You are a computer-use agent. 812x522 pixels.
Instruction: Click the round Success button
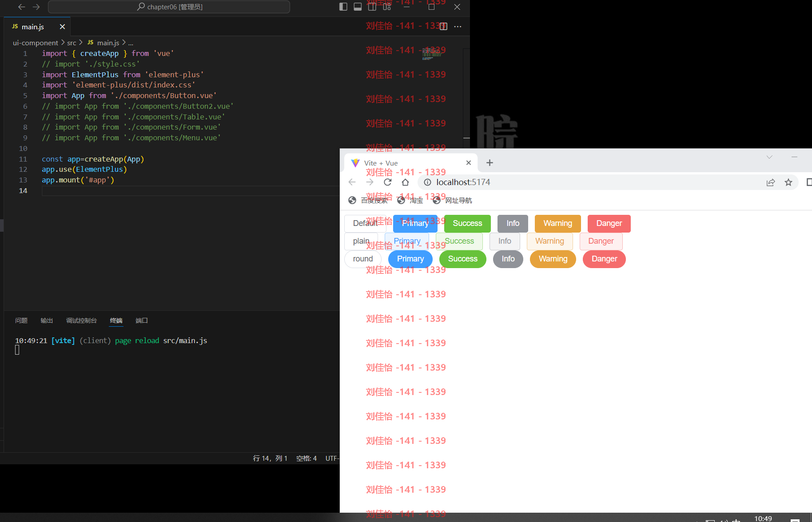tap(463, 259)
